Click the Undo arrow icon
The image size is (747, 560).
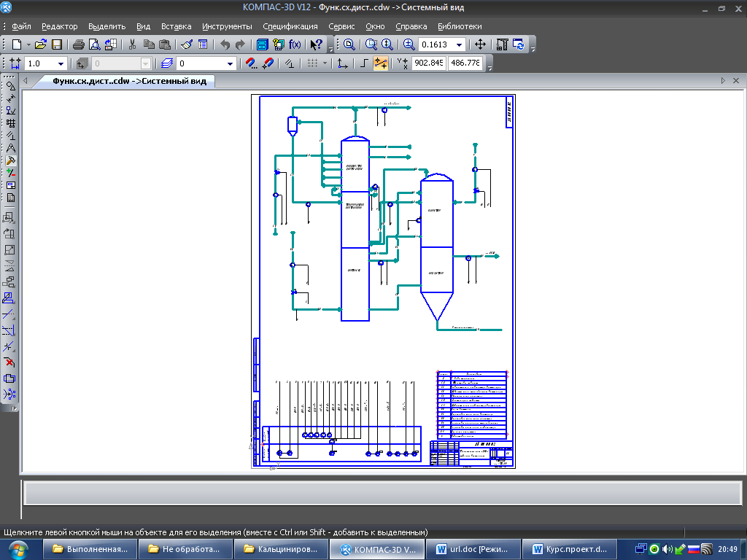pyautogui.click(x=225, y=44)
